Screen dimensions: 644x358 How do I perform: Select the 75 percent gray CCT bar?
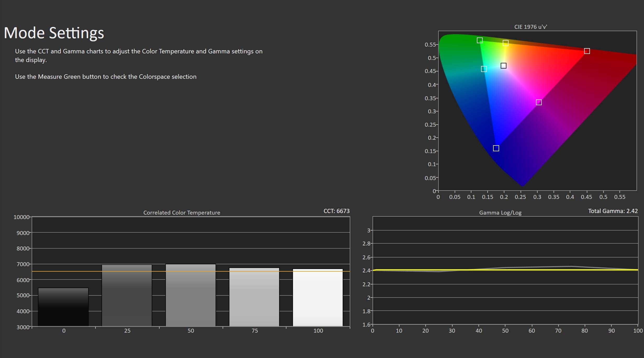(254, 297)
